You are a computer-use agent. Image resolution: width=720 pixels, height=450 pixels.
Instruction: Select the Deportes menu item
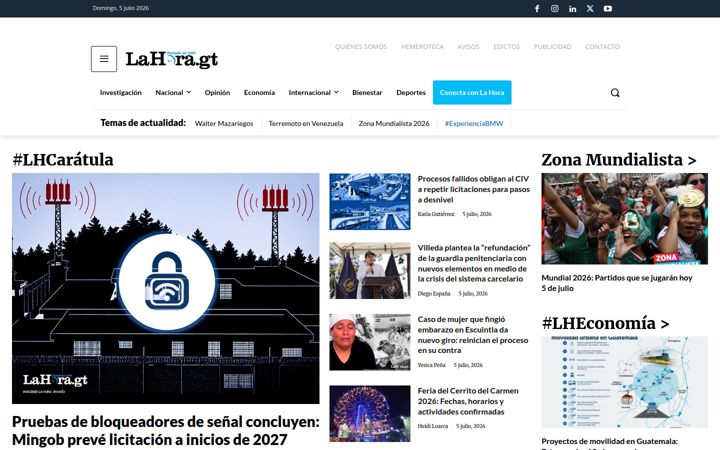[x=411, y=93]
